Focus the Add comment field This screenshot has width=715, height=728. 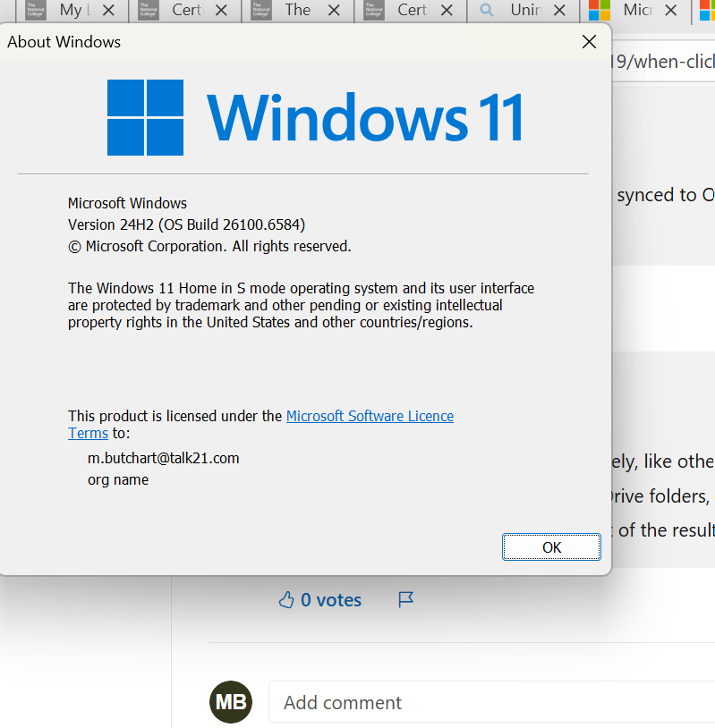click(491, 702)
